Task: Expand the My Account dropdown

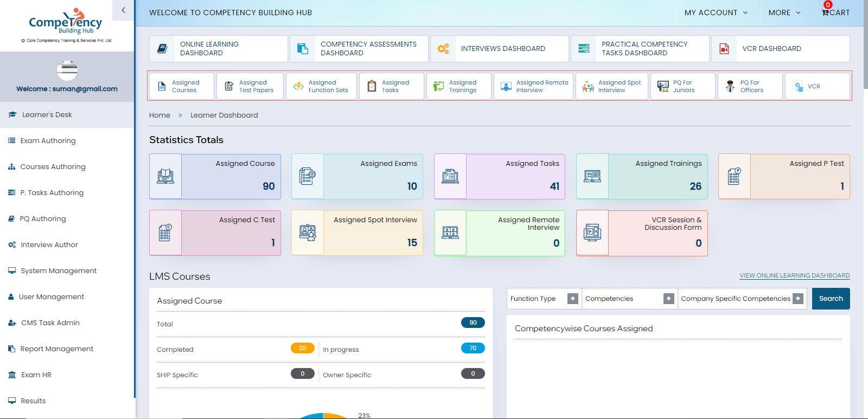Action: point(716,12)
